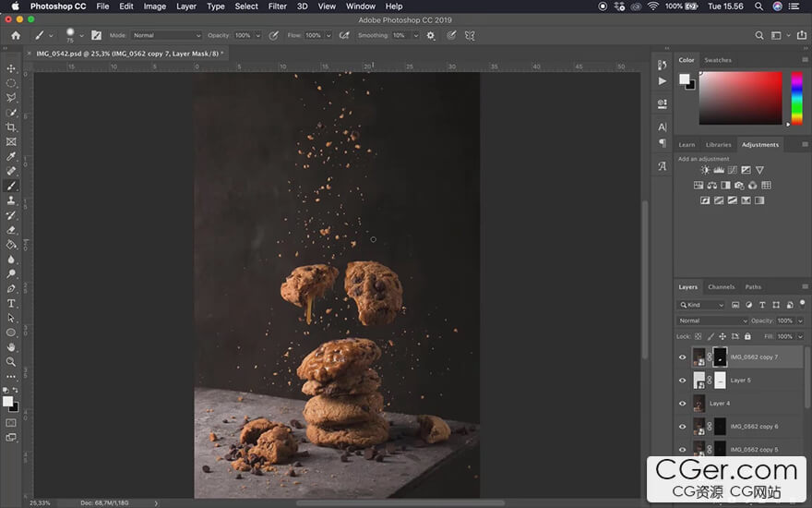The height and width of the screenshot is (508, 812).
Task: Open the layer blend mode Normal dropdown
Action: (x=712, y=321)
